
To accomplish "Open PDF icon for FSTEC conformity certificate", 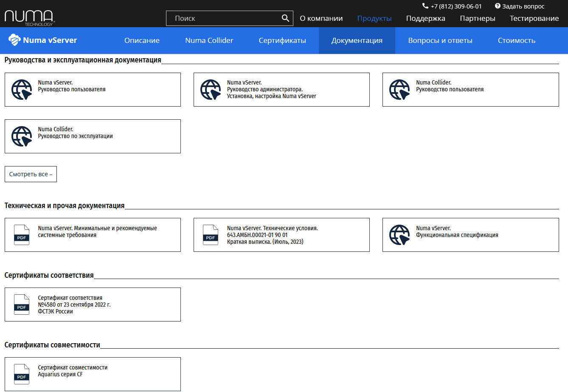I will [x=22, y=305].
